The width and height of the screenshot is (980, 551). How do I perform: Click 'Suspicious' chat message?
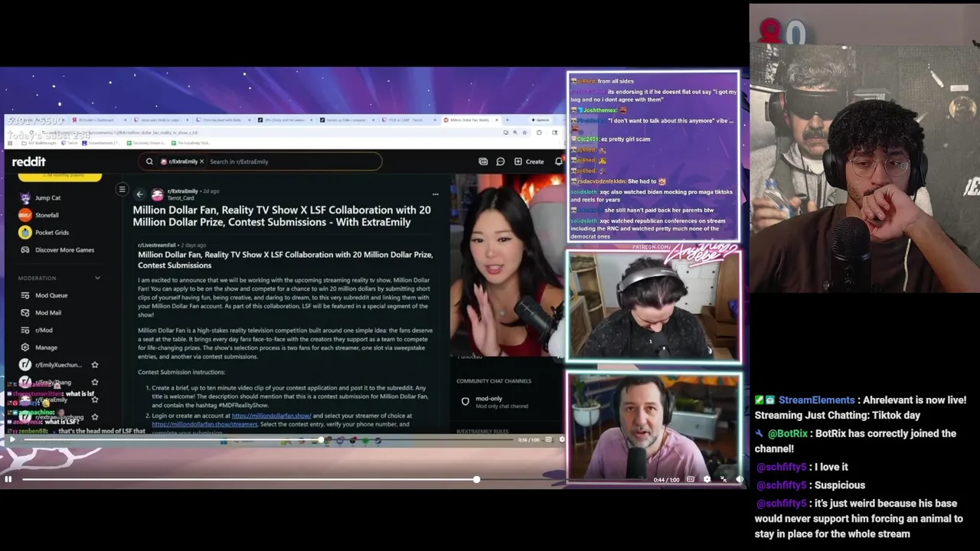pos(840,485)
